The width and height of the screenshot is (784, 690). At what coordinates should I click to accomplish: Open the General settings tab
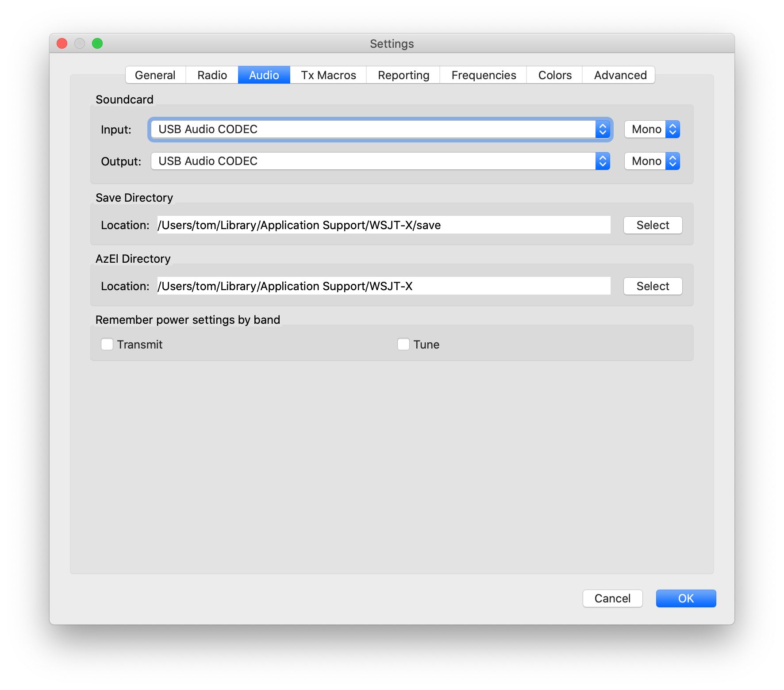tap(155, 75)
